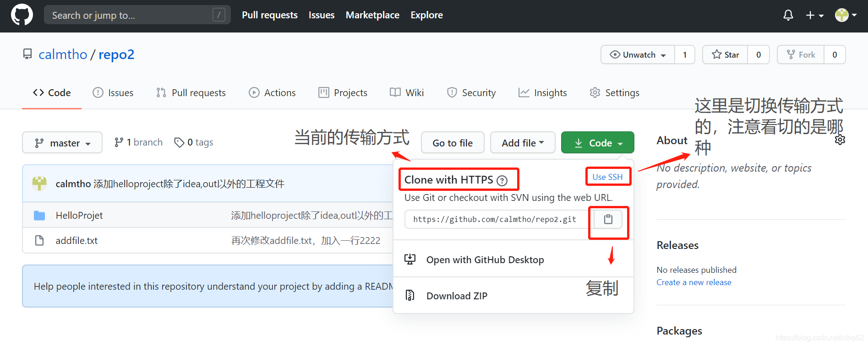868x346 pixels.
Task: Click the Fork button
Action: click(801, 54)
